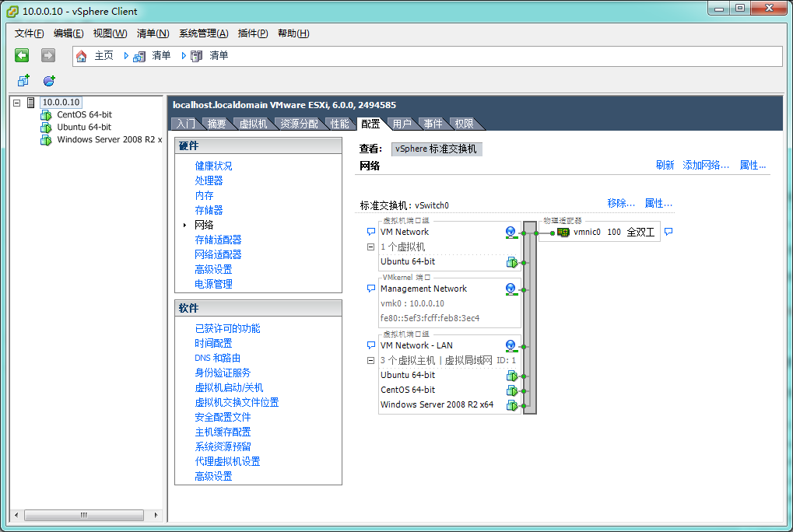Click the vSphere 标准交换机 view button
Viewport: 793px width, 532px height.
click(x=437, y=149)
